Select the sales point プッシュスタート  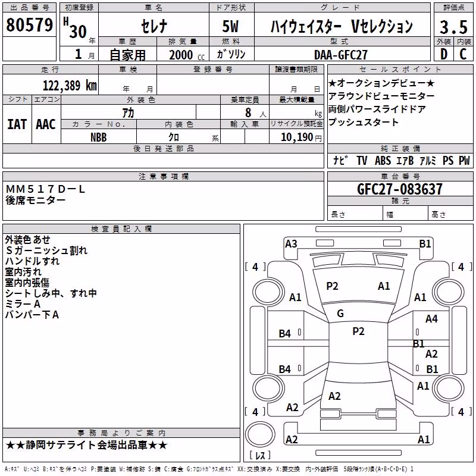363,122
